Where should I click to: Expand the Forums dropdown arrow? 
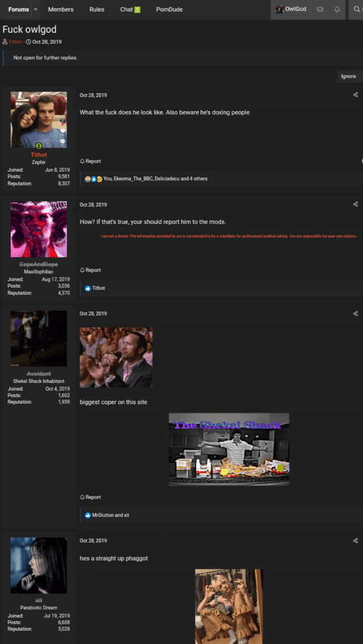(x=35, y=10)
